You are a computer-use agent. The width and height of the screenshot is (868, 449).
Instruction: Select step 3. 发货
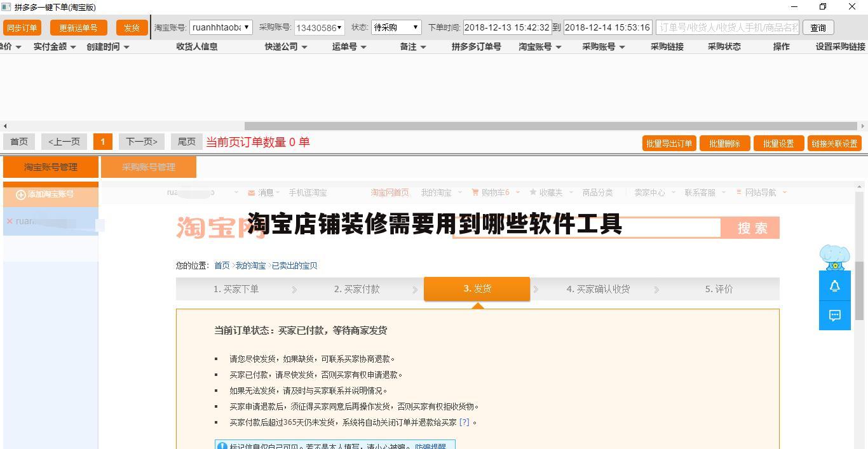pos(477,288)
